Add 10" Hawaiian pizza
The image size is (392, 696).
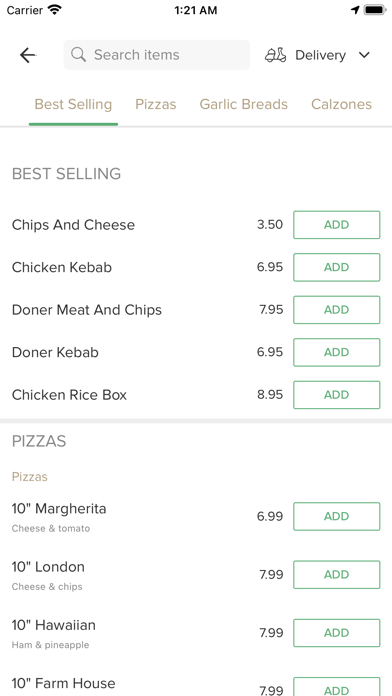click(x=337, y=633)
